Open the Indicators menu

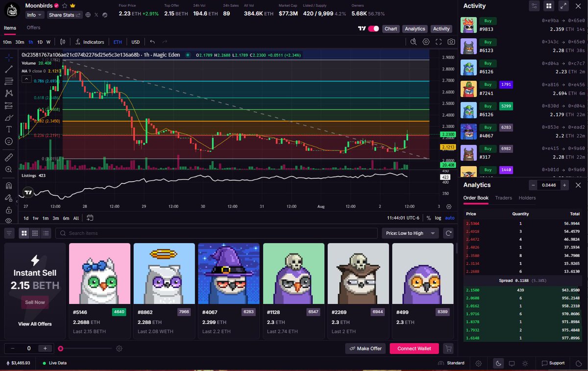90,42
